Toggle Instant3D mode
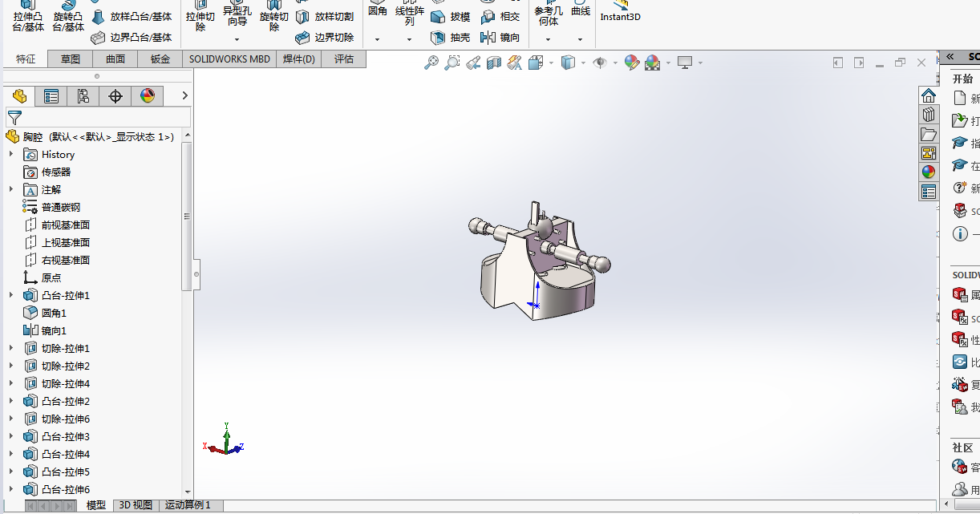The image size is (980, 514). tap(620, 11)
